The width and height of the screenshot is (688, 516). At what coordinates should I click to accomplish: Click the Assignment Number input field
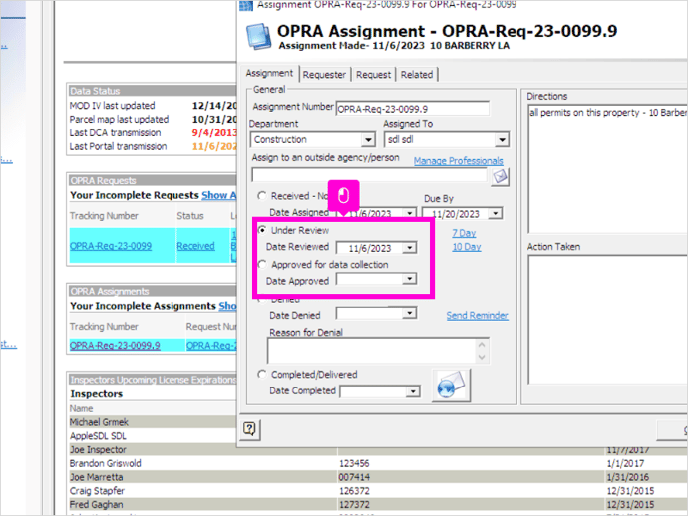point(412,109)
